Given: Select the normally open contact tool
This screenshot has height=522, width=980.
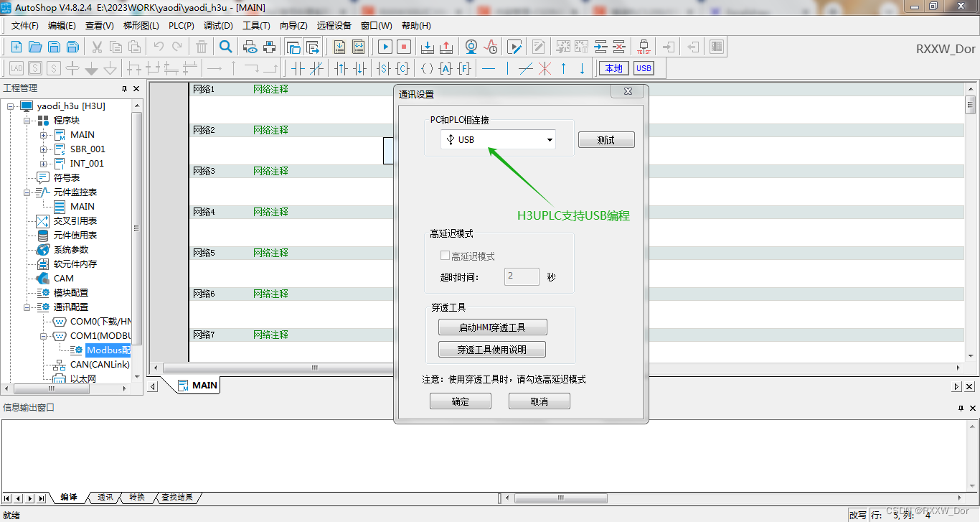Looking at the screenshot, I should (298, 68).
